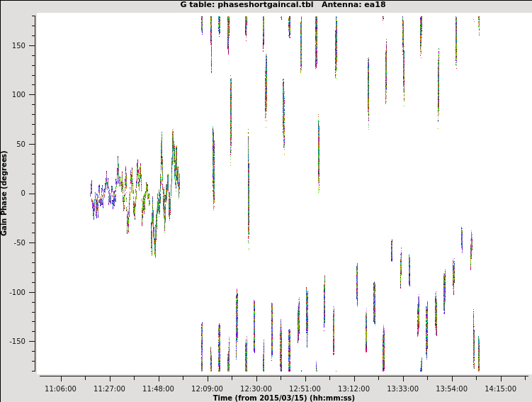This screenshot has width=532, height=402.
Task: Click the 'Gain Phase (degrees)' y-axis label
Action: [4, 193]
